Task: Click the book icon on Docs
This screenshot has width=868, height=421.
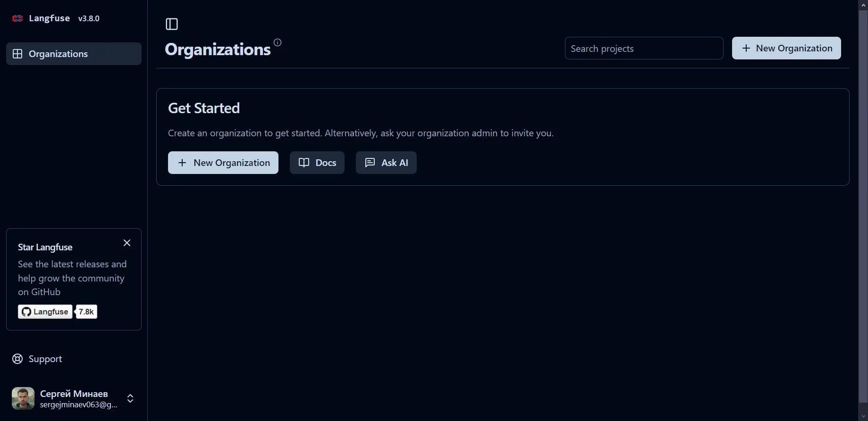Action: click(x=304, y=163)
